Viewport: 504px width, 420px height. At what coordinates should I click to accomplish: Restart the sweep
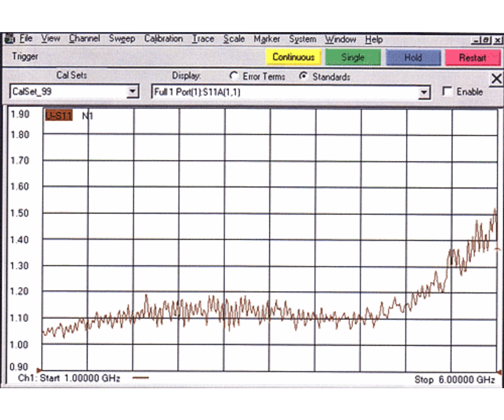point(473,58)
